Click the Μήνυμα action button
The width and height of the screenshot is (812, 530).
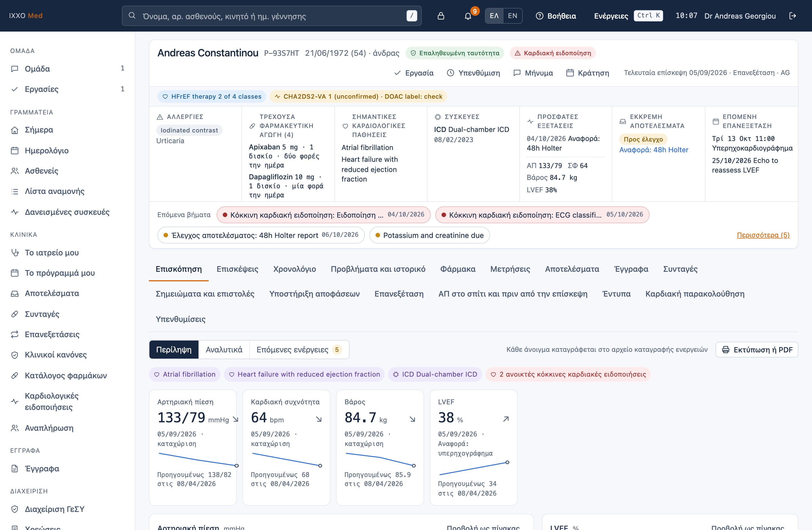pos(533,73)
